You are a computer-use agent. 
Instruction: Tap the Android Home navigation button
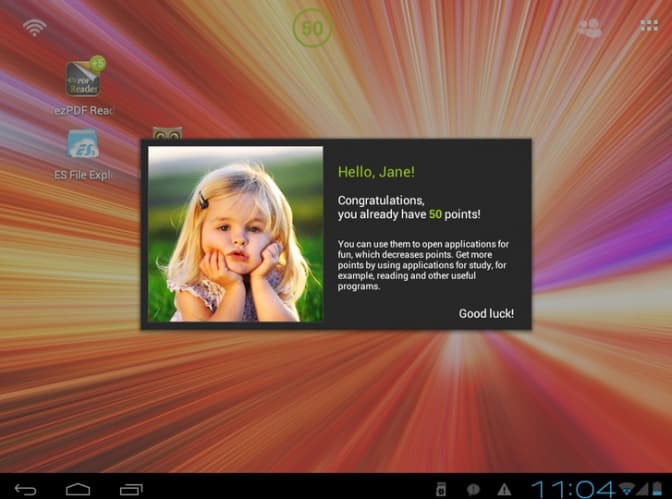(x=78, y=489)
